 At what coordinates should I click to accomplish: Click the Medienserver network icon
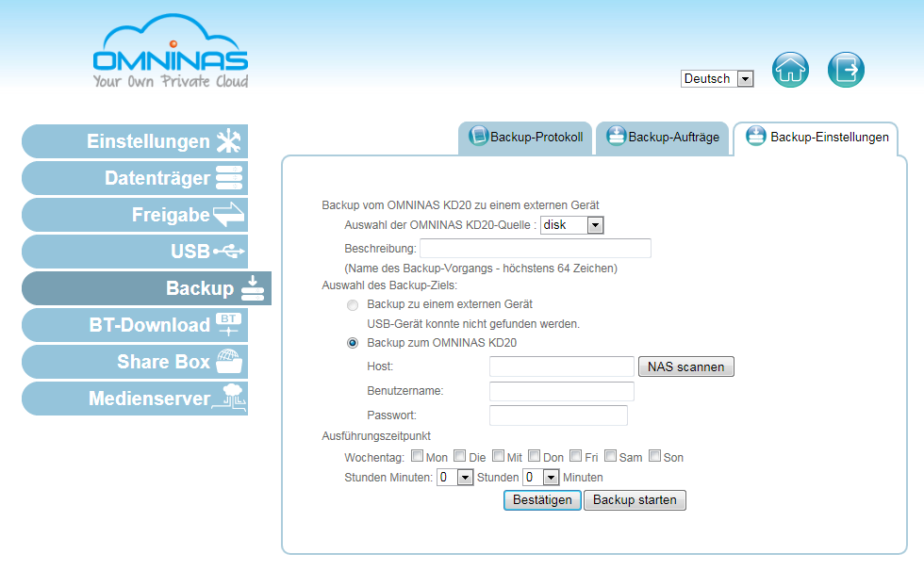coord(230,397)
